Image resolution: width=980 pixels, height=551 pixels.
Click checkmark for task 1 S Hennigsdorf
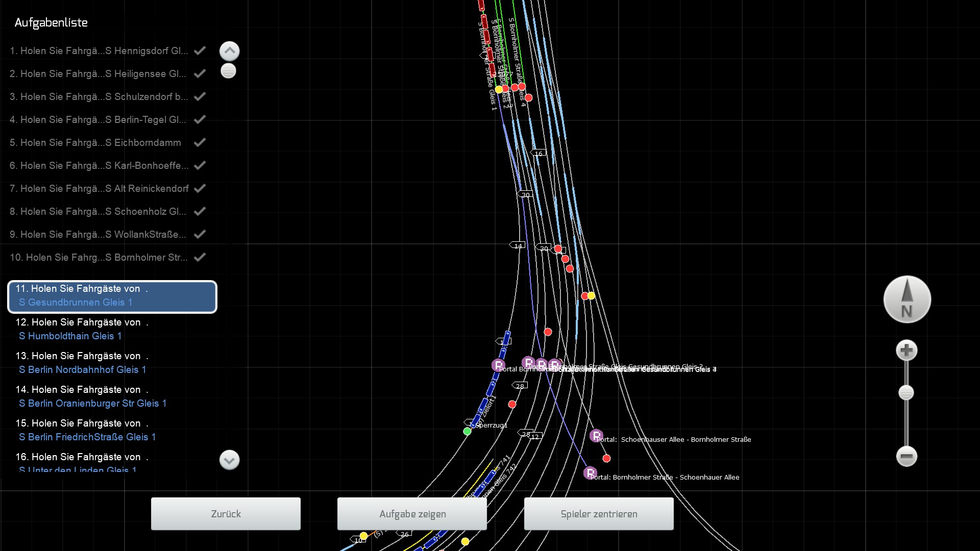coord(200,51)
